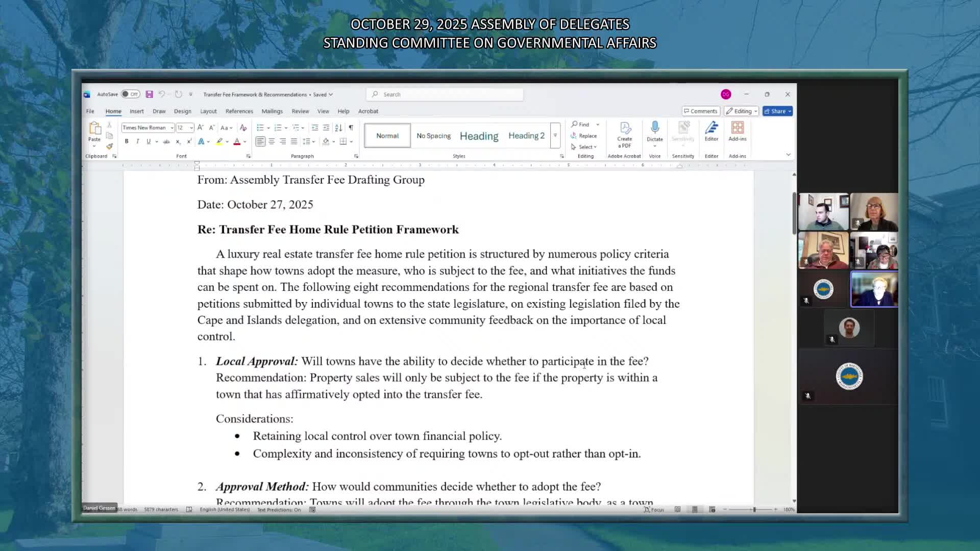Show paragraph marks with the pilcrow icon
Screen dimensions: 980x551
point(351,128)
